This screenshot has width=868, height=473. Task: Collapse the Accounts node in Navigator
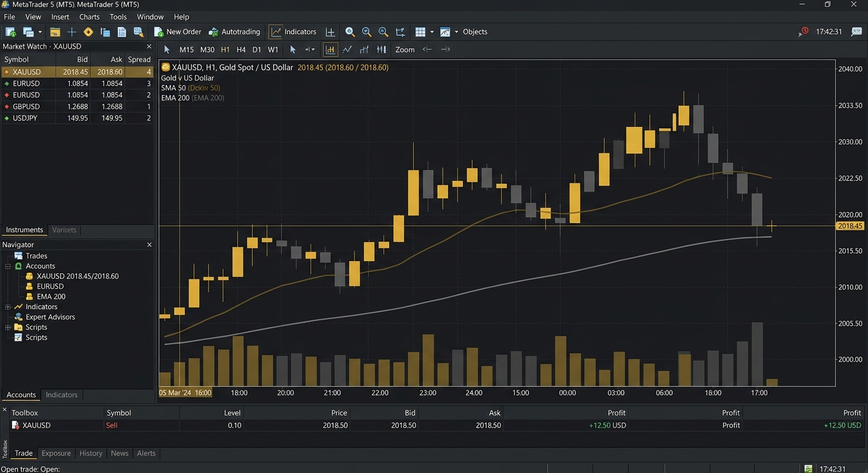pyautogui.click(x=8, y=266)
